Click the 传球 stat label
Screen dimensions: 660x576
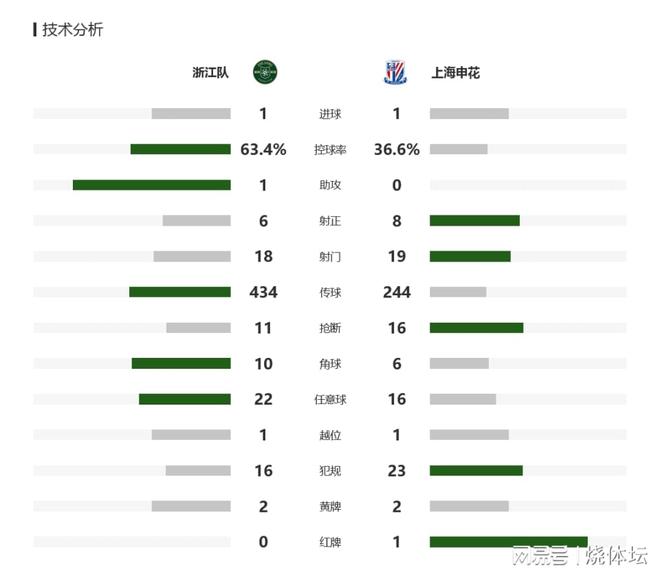(x=329, y=293)
